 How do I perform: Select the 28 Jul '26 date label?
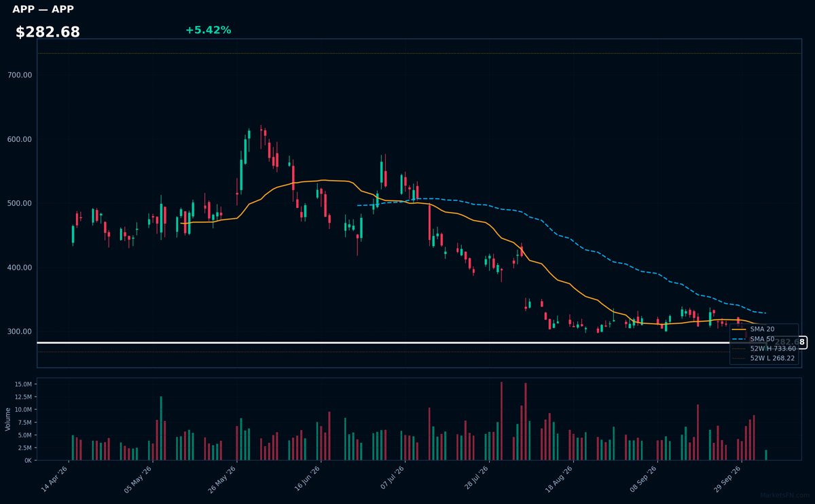475,479
